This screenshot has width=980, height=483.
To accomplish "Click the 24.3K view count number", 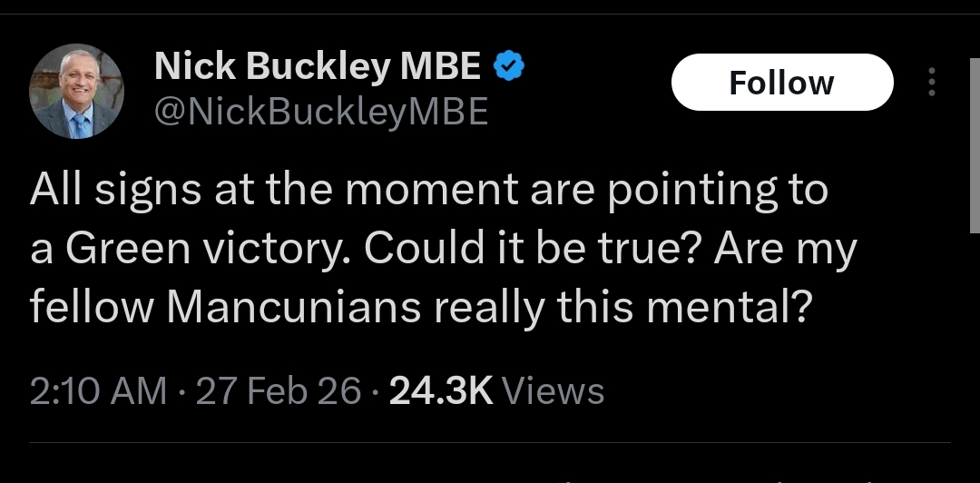I will [440, 390].
